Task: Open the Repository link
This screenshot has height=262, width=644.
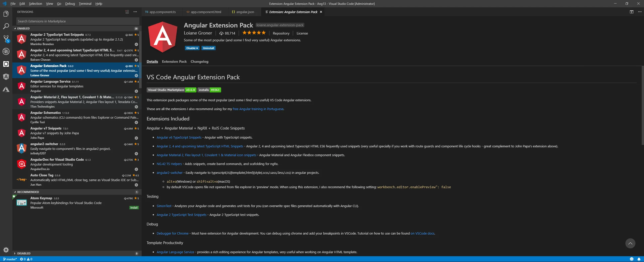Action: [281, 33]
